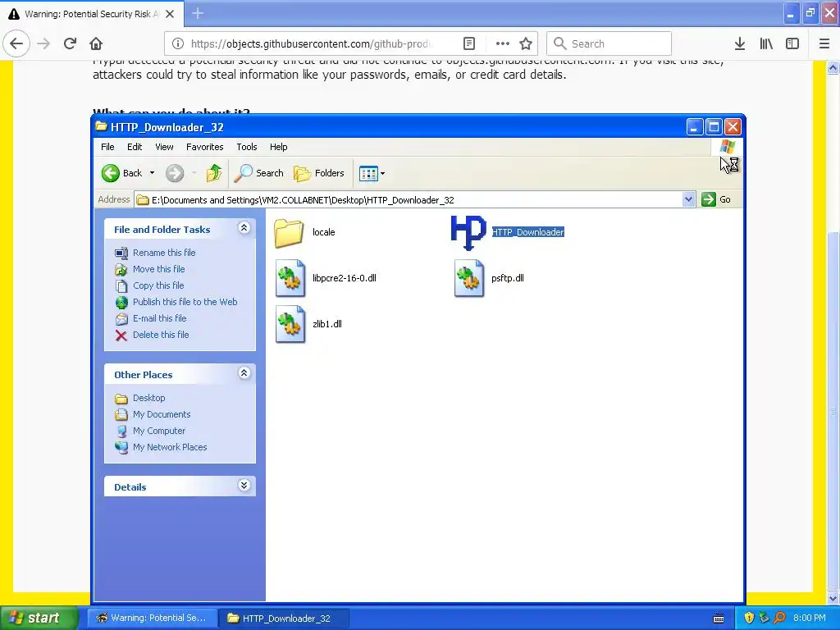Image resolution: width=840 pixels, height=630 pixels.
Task: Toggle reader view in the address bar
Action: [469, 43]
